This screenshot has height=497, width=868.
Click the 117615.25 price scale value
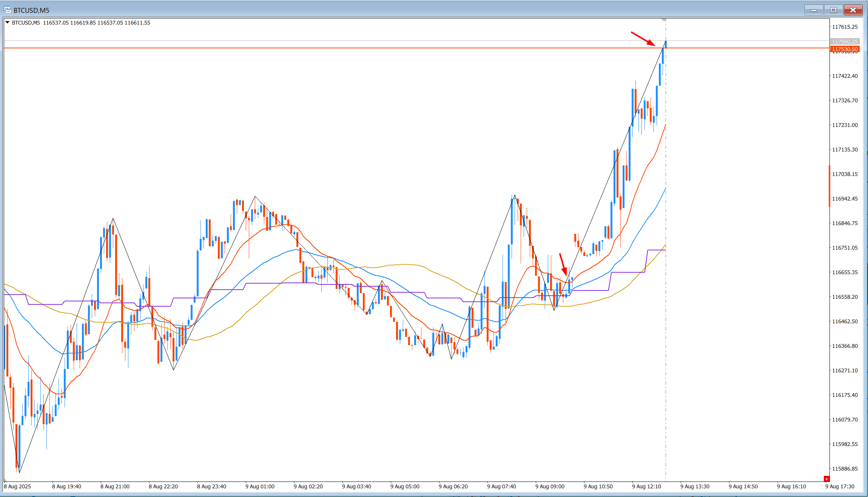point(845,27)
